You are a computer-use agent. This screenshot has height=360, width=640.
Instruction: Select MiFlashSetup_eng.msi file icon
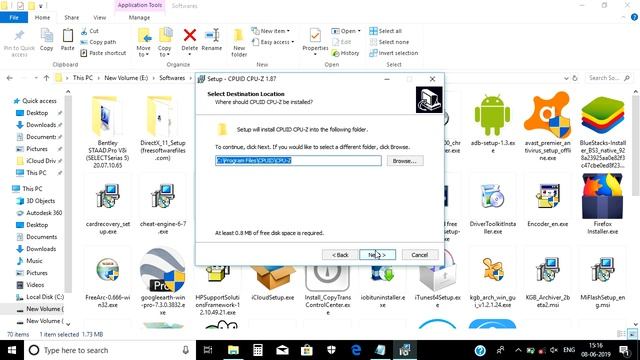pyautogui.click(x=602, y=270)
